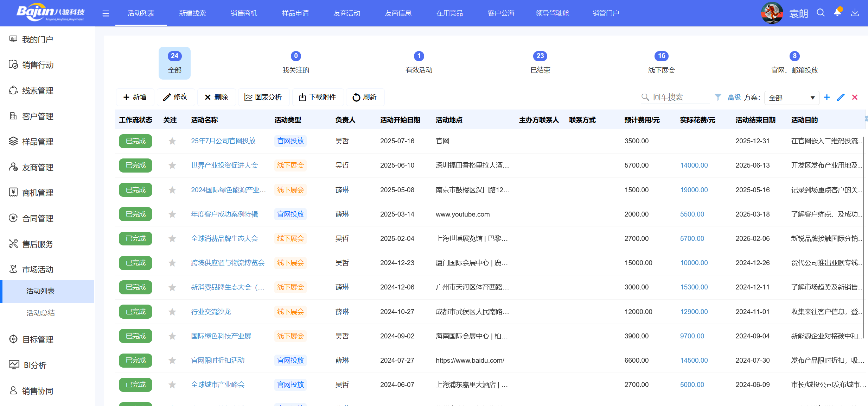The height and width of the screenshot is (406, 868).
Task: Click the download icon in top bar
Action: click(855, 13)
